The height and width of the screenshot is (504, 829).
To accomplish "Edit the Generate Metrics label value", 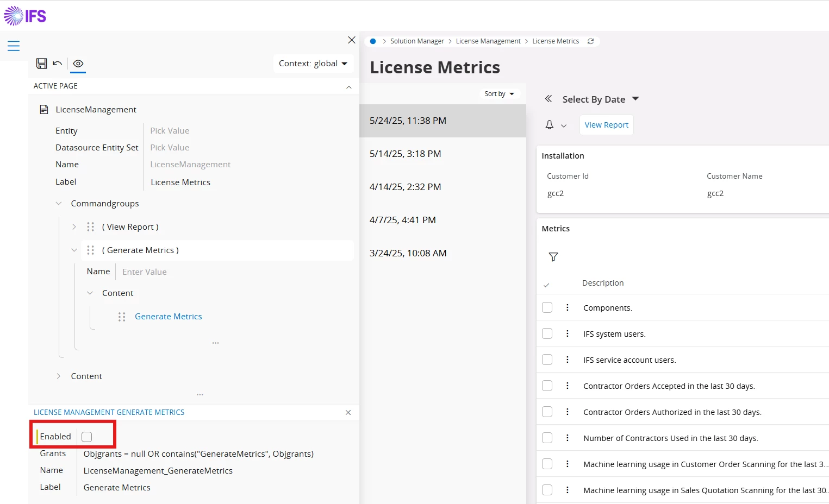I will [x=117, y=488].
